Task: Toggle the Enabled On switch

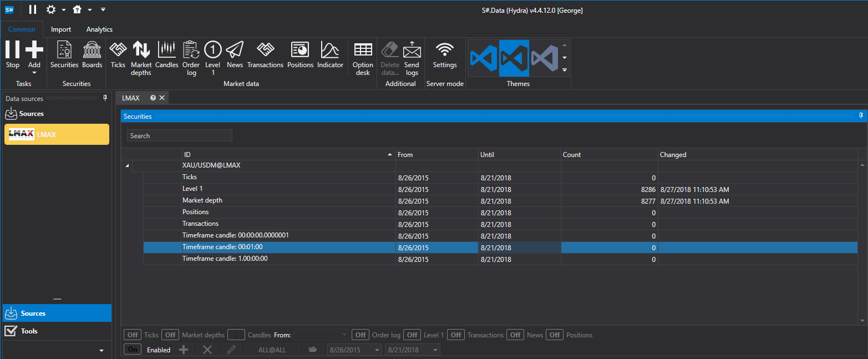Action: 133,350
